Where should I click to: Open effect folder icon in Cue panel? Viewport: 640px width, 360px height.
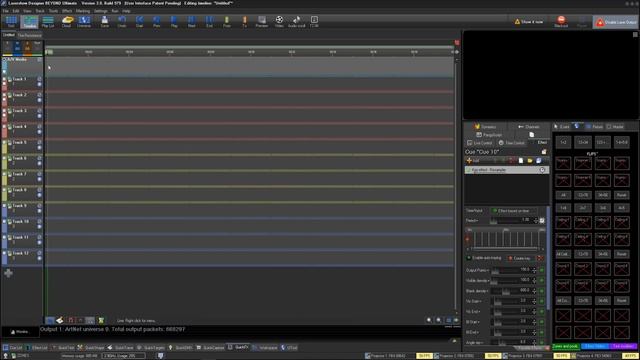[529, 161]
